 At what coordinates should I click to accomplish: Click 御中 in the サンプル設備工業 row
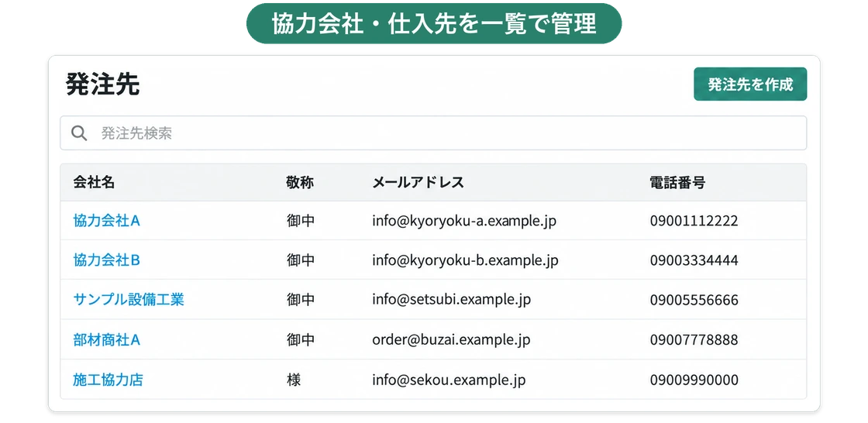[301, 300]
